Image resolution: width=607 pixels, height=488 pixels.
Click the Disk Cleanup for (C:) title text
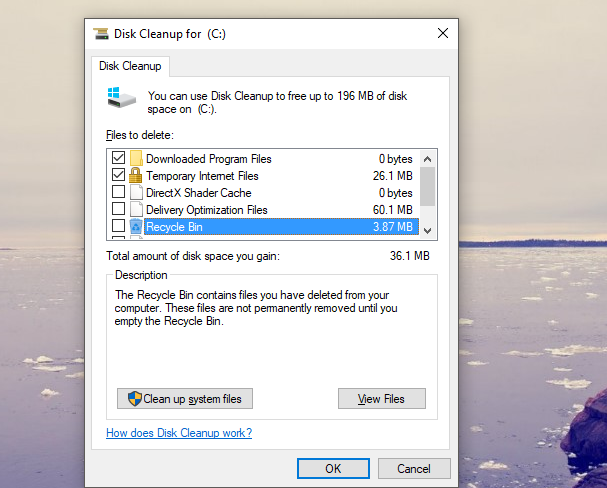(x=170, y=34)
